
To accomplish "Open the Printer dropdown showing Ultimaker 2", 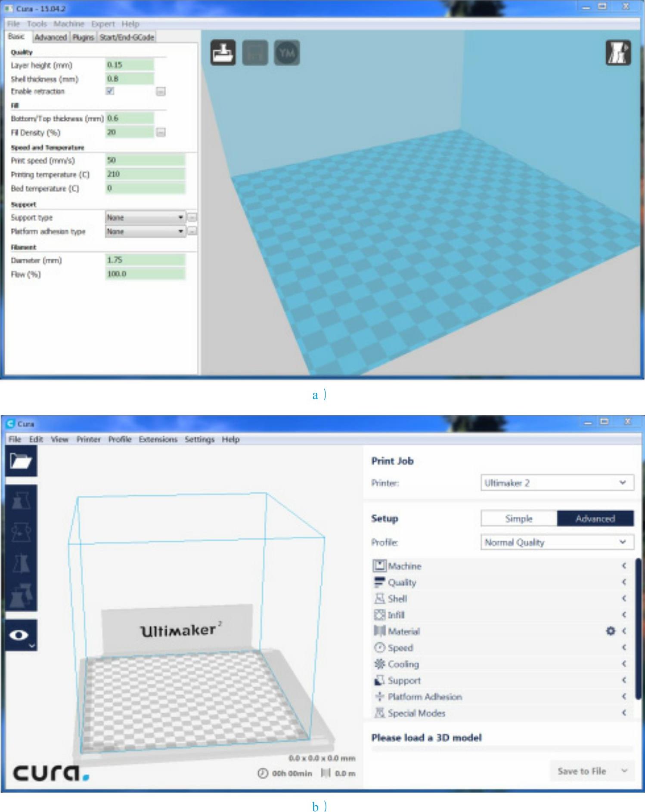I will 557,482.
